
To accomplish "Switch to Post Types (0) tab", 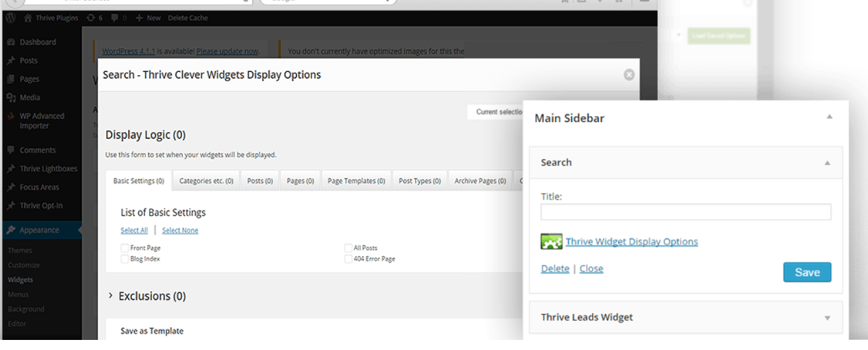I will pyautogui.click(x=420, y=181).
